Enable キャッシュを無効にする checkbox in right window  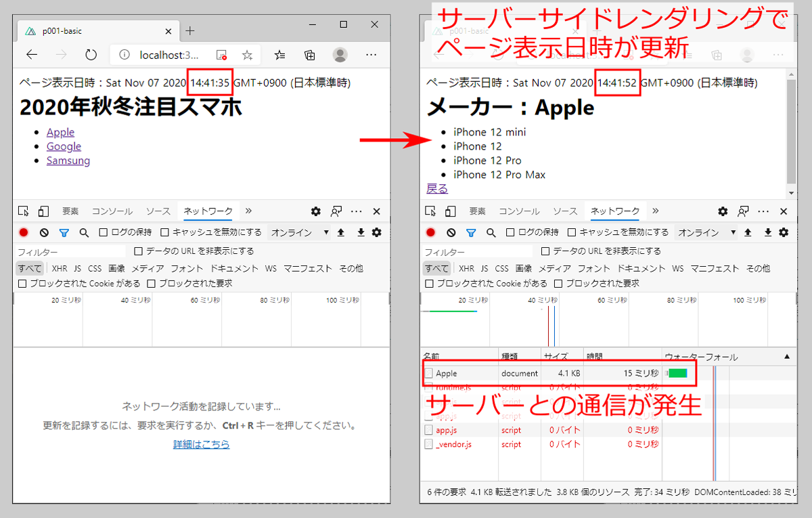(x=572, y=232)
